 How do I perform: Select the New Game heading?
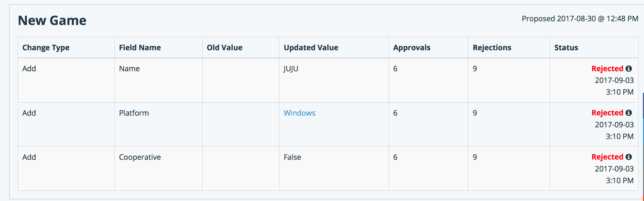pyautogui.click(x=52, y=20)
